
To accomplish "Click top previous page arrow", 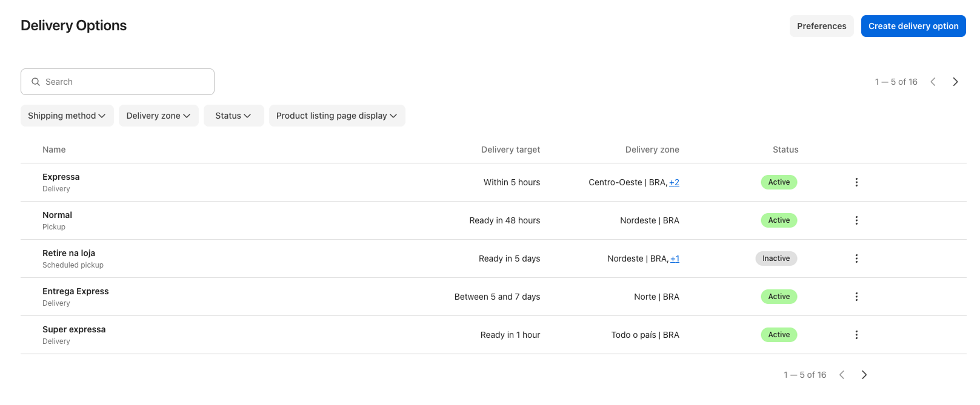I will pos(933,82).
